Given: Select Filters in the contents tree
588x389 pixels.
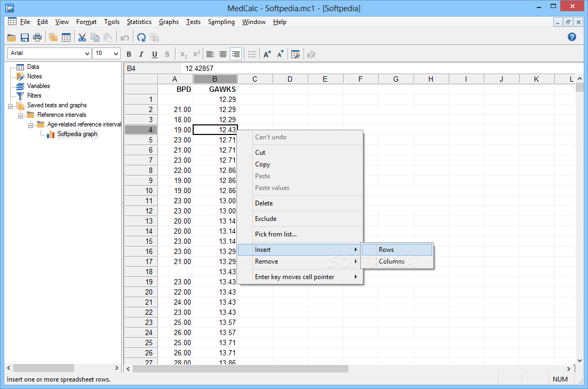Looking at the screenshot, I should pyautogui.click(x=34, y=96).
